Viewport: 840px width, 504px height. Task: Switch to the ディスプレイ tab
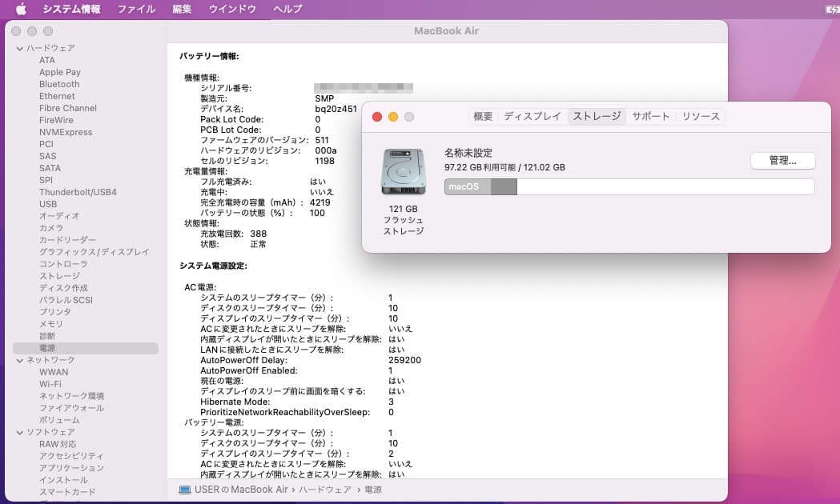point(532,115)
